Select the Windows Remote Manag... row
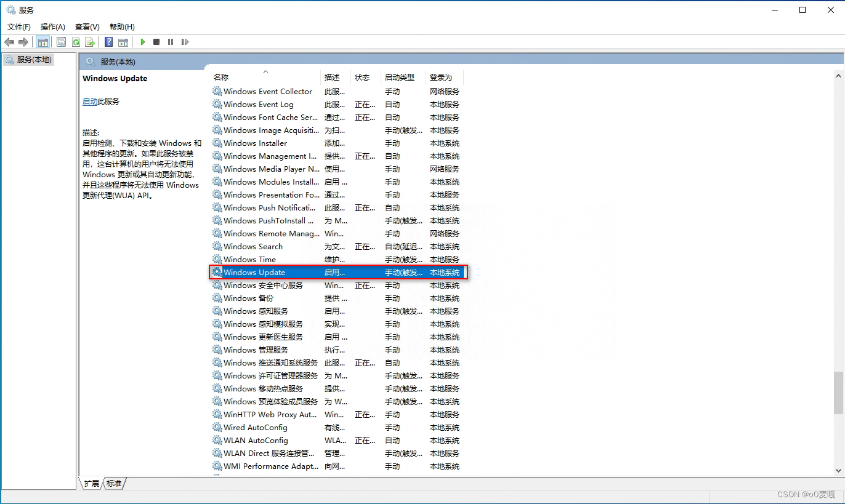Screen dimensions: 845x504 click(x=336, y=233)
